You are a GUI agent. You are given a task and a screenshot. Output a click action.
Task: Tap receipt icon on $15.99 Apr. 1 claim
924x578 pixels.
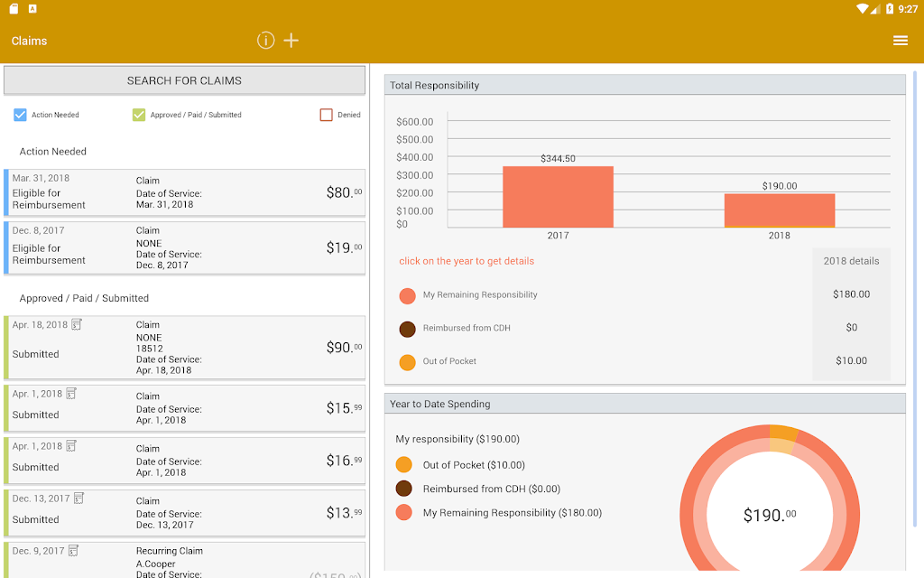(x=71, y=394)
